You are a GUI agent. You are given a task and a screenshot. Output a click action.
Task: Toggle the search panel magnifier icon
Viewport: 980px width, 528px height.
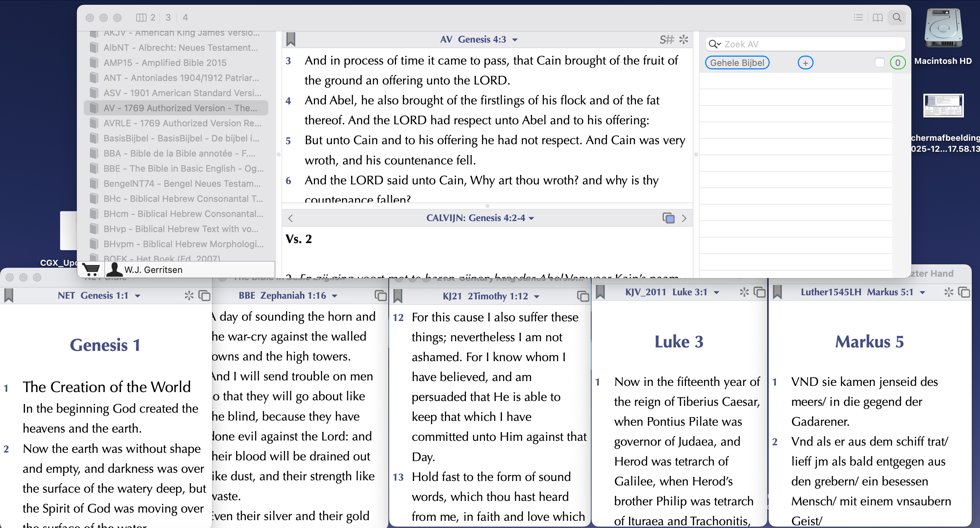(x=897, y=18)
